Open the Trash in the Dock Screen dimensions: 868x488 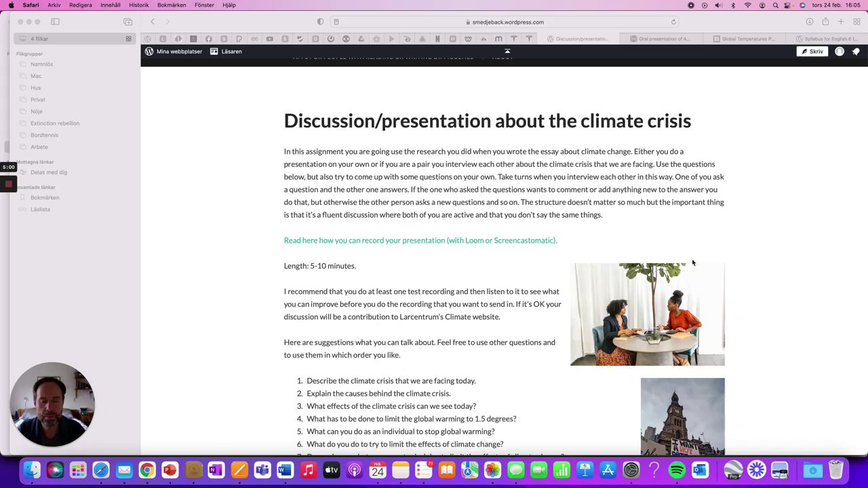point(835,470)
